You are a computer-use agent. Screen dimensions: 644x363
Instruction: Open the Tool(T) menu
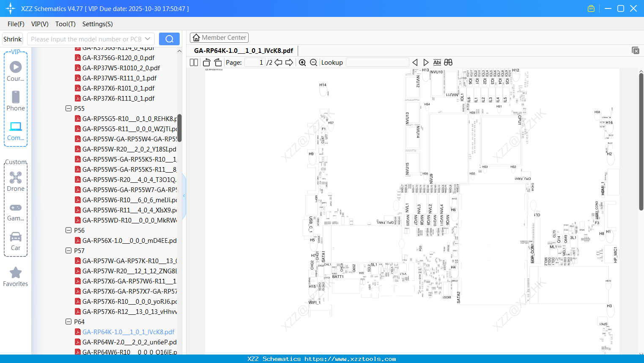tap(66, 24)
